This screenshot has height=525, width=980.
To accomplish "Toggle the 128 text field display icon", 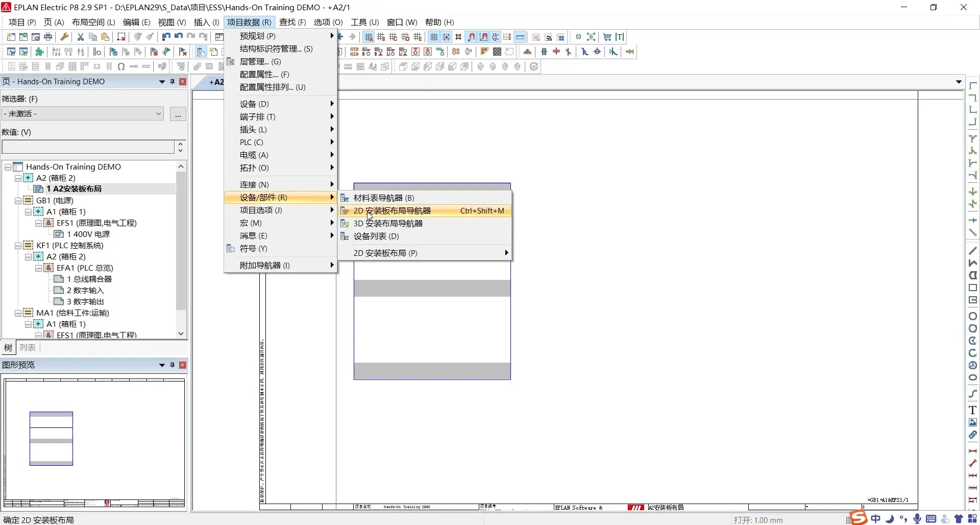I will [507, 37].
